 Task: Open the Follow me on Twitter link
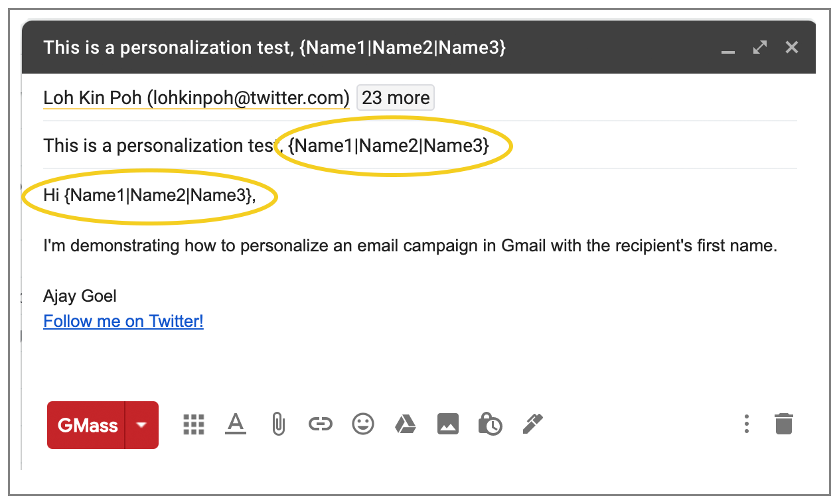tap(123, 321)
